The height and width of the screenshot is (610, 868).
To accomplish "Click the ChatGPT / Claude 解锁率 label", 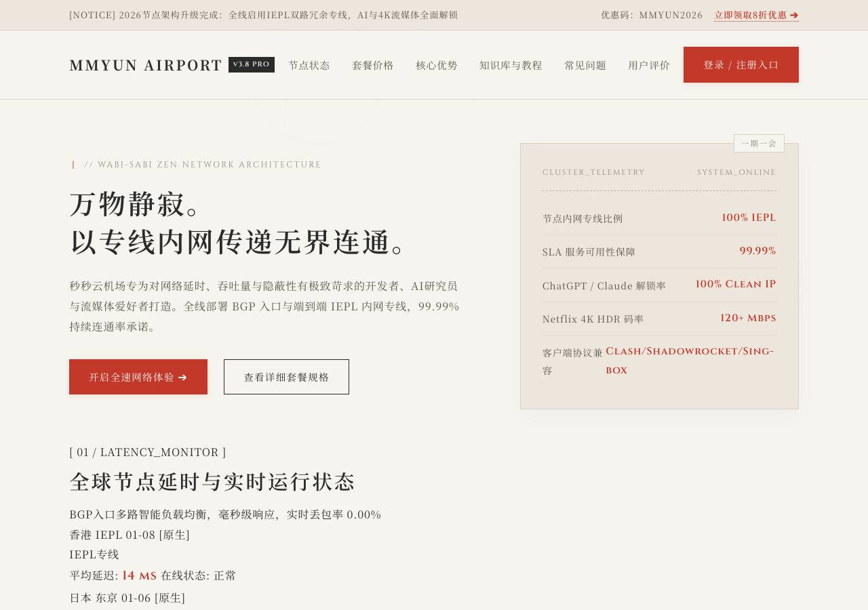I will (604, 285).
